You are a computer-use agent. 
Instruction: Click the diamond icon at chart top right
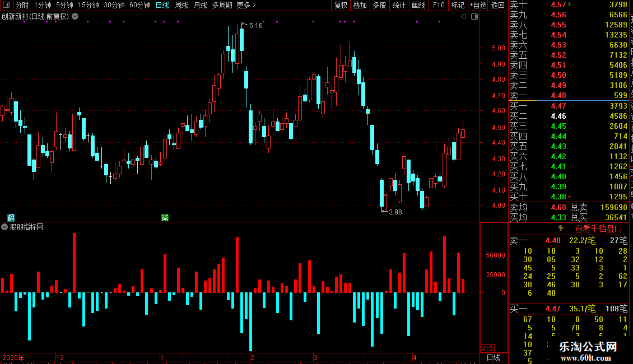tap(464, 17)
